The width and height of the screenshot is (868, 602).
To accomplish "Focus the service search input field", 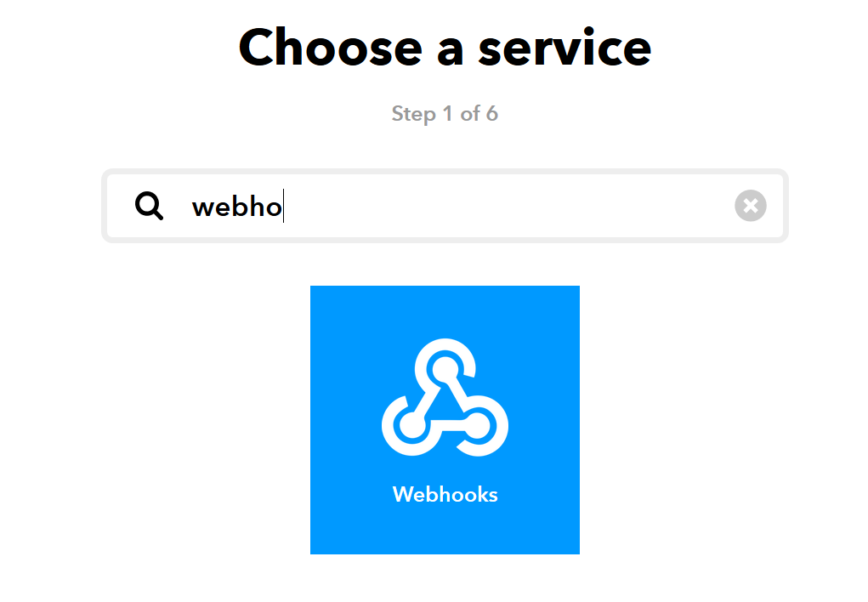I will click(510, 206).
